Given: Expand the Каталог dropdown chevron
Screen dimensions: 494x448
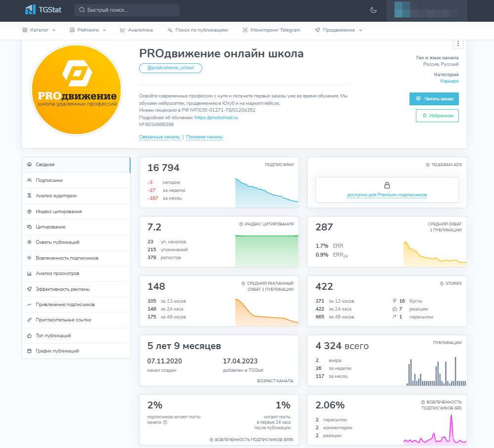Looking at the screenshot, I should coord(54,30).
